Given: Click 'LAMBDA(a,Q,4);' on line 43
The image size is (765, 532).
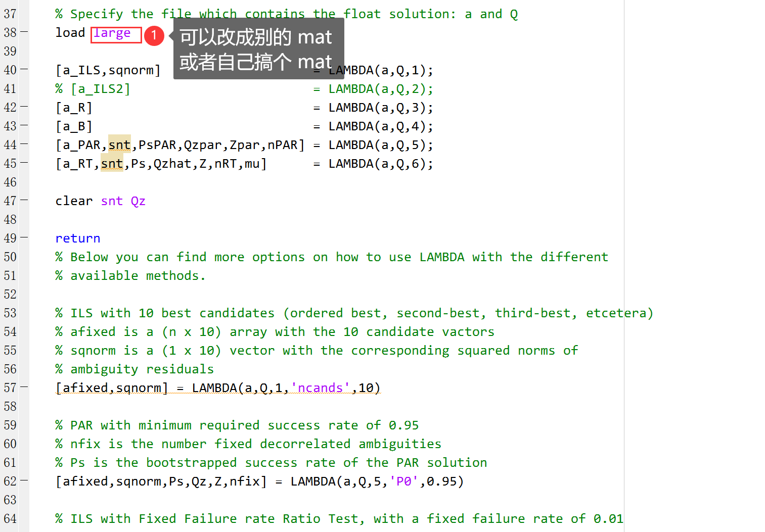Looking at the screenshot, I should tap(381, 126).
